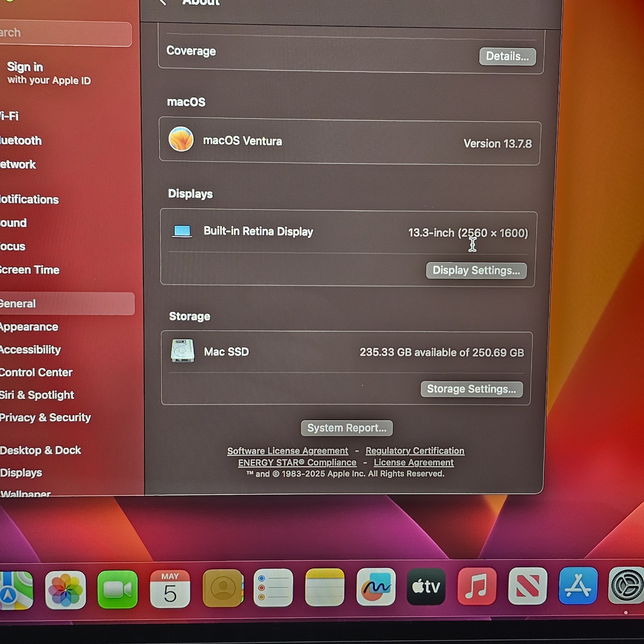Select Bluetooth in the sidebar
644x644 pixels.
click(x=21, y=140)
